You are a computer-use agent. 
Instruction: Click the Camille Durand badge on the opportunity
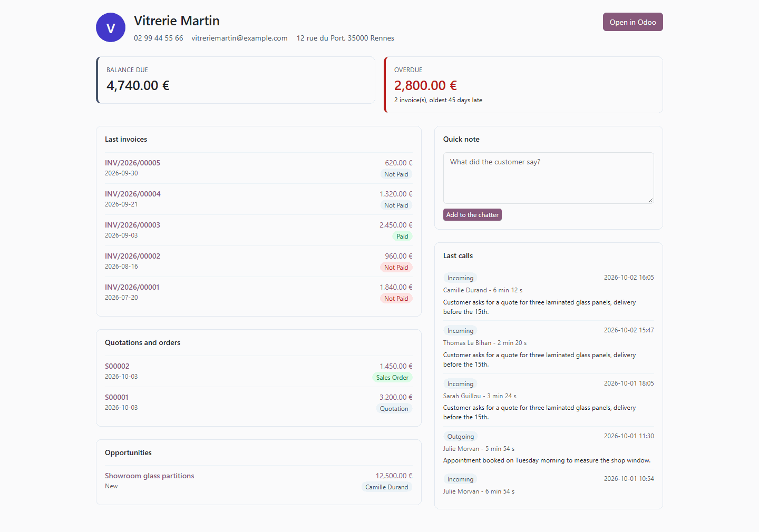[387, 487]
